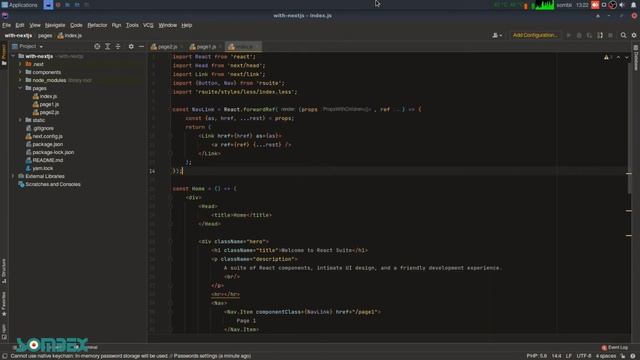Toggle the Database tool window side tab
The width and height of the screenshot is (640, 360).
tap(636, 58)
